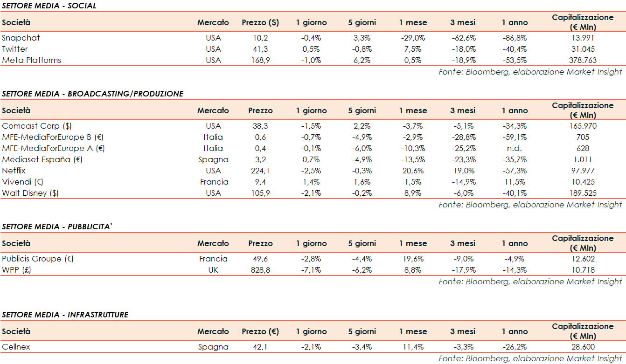Select Netflix's 224,1 price cell
The image size is (626, 364).
[260, 171]
